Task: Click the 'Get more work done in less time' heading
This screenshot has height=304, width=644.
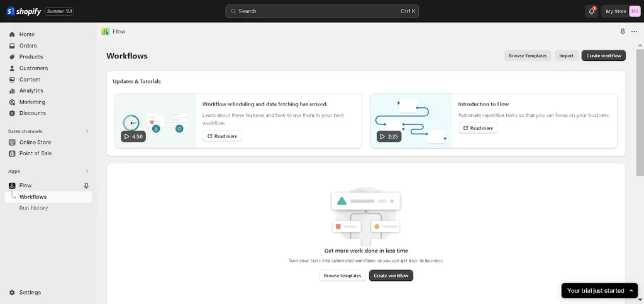Action: pyautogui.click(x=366, y=251)
